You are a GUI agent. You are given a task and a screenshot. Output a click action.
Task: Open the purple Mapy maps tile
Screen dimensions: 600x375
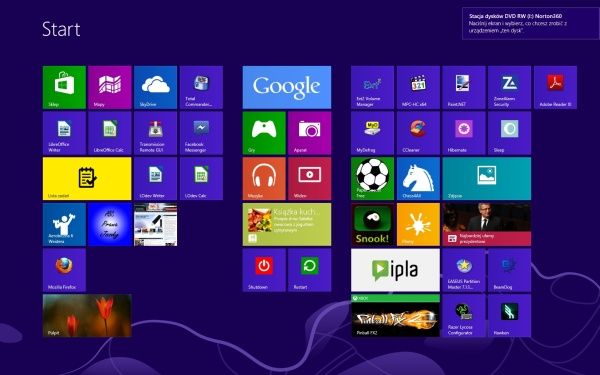click(x=110, y=87)
